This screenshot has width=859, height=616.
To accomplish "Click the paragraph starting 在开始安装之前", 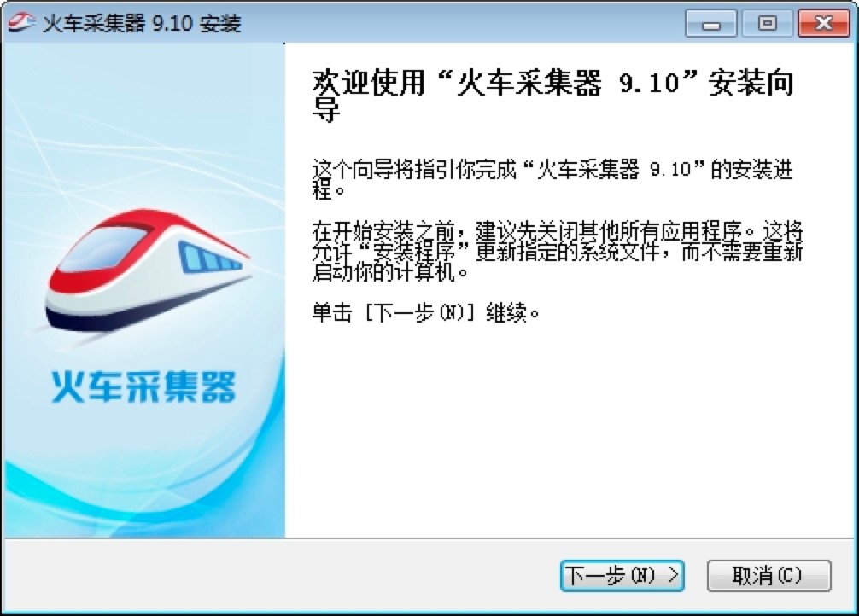I will click(x=558, y=252).
